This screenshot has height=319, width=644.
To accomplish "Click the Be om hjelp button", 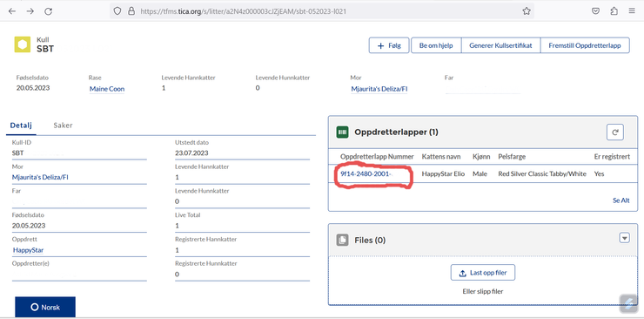I will (x=436, y=45).
